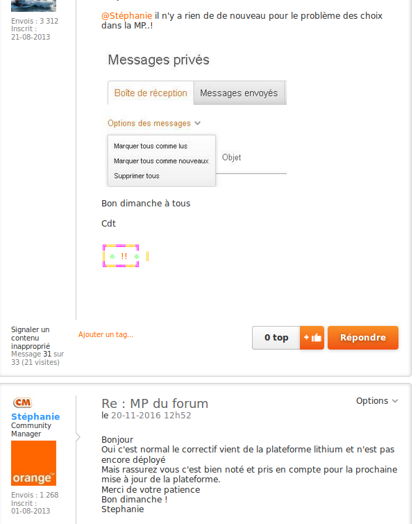Click the 20-11-2016 12h52 post date
The image size is (420, 524).
pyautogui.click(x=151, y=416)
